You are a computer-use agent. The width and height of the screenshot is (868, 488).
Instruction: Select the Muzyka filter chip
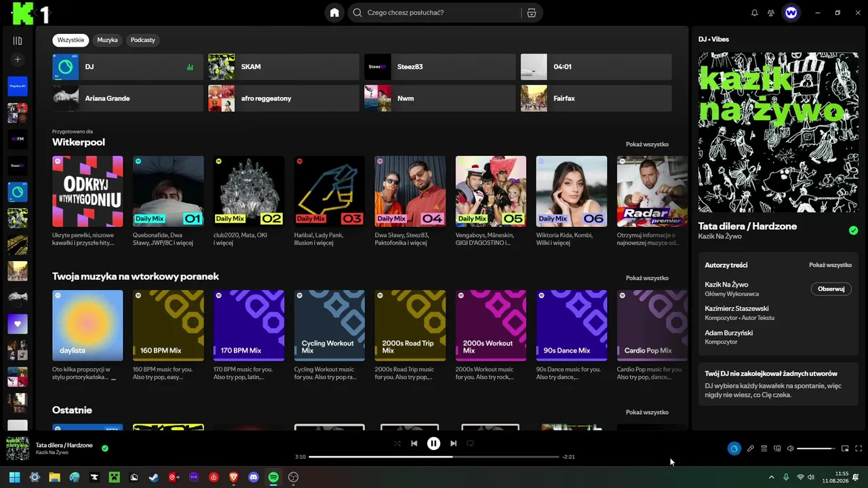[x=107, y=40]
